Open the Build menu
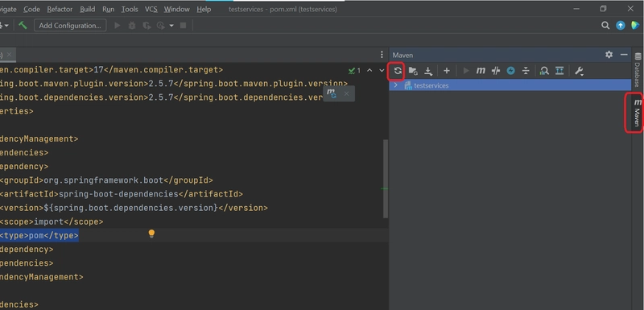 (88, 9)
